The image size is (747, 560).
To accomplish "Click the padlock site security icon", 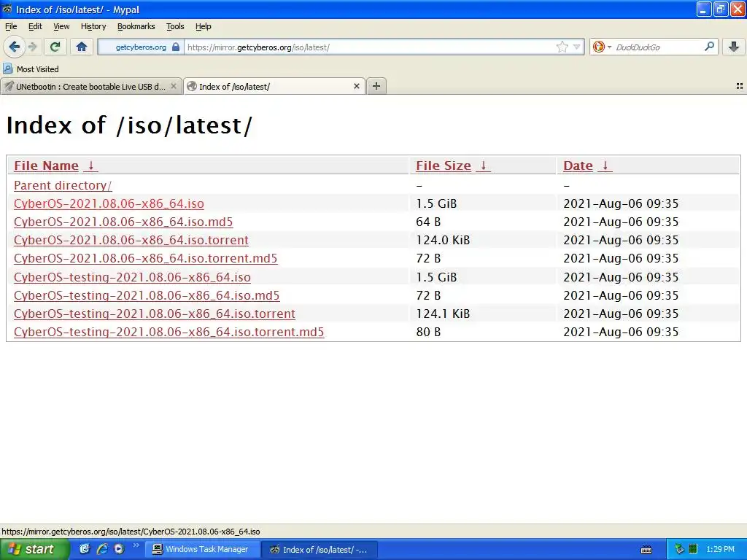I will [176, 47].
